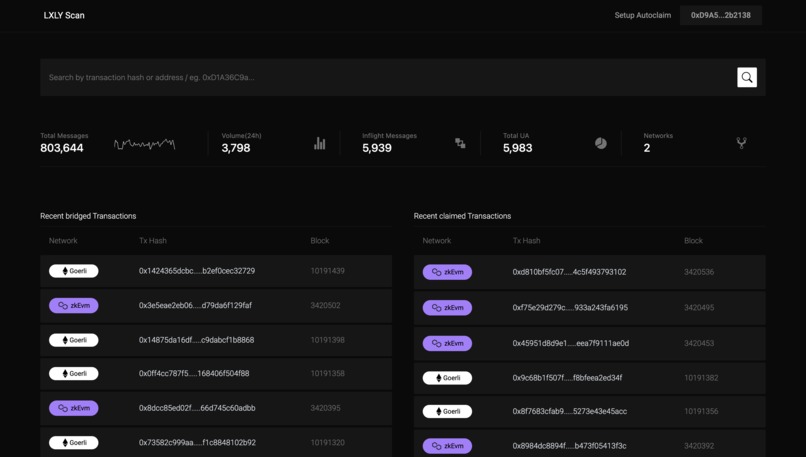Click the Volume(24h) value 3,798
The image size is (806, 457).
[x=236, y=148]
